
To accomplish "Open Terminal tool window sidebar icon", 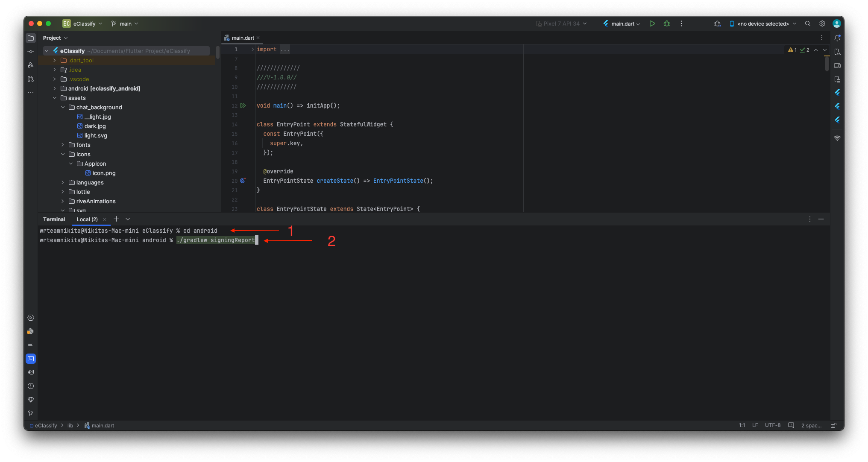I will pyautogui.click(x=31, y=359).
